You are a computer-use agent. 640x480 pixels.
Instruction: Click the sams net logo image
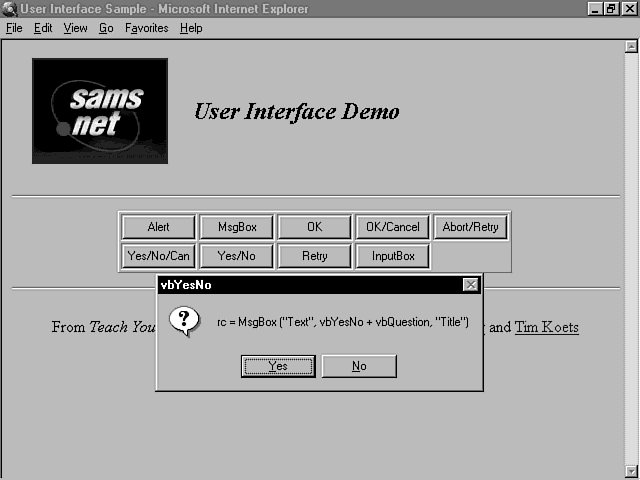point(100,110)
